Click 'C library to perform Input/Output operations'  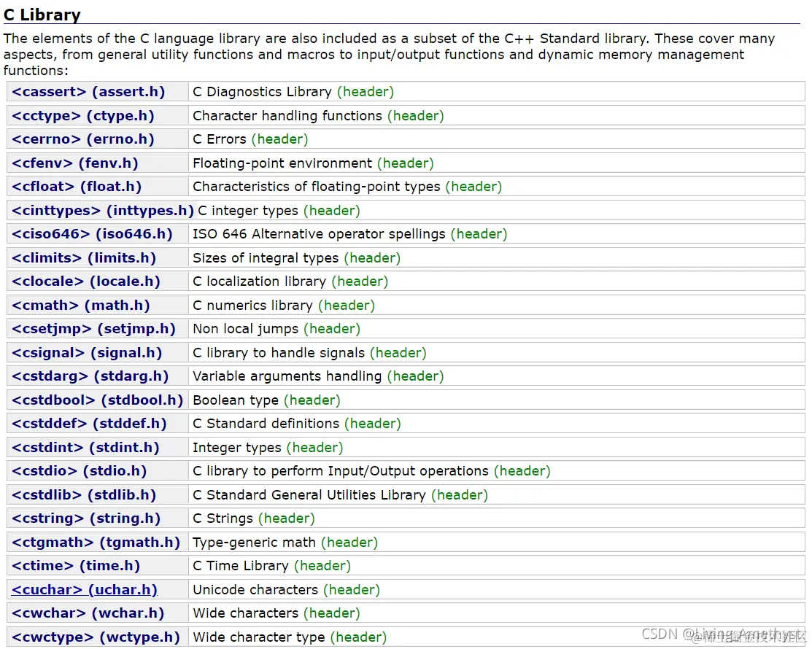tap(341, 470)
